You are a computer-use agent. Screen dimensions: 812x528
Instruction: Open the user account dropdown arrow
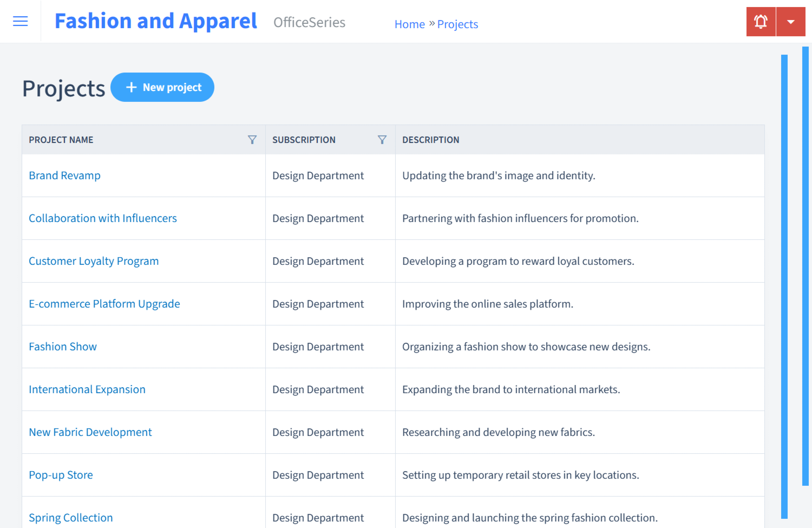pyautogui.click(x=791, y=21)
